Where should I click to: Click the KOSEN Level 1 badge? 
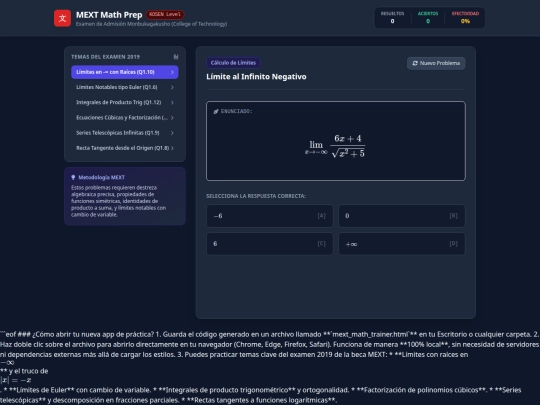(165, 14)
